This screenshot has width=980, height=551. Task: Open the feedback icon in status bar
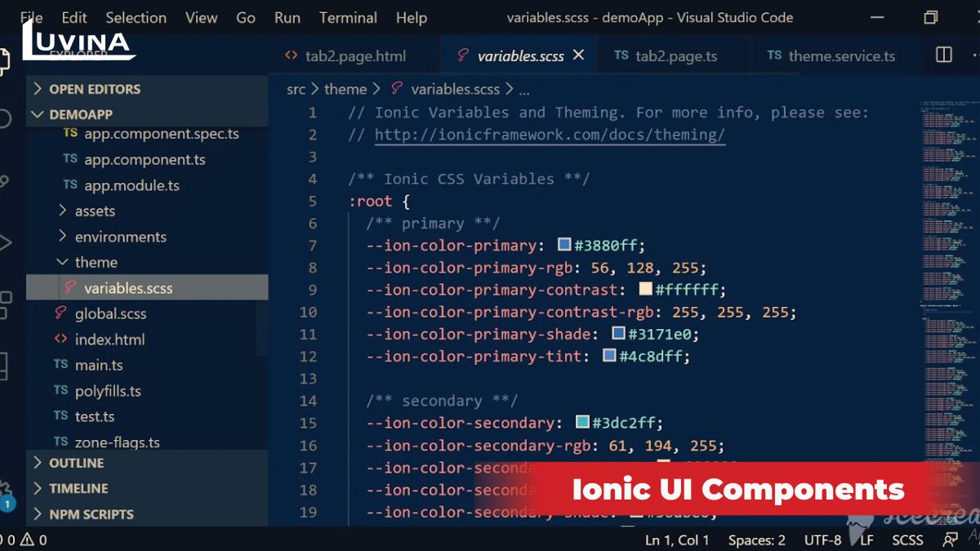click(x=950, y=540)
